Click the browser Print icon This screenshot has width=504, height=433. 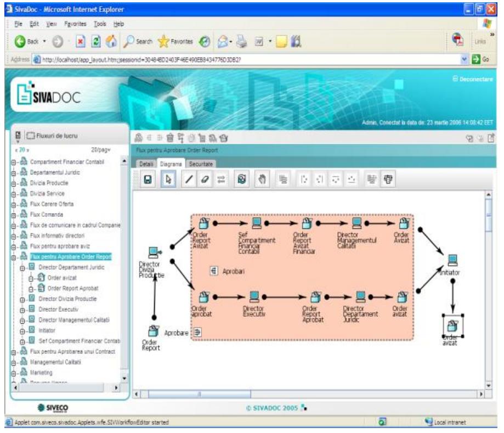242,42
